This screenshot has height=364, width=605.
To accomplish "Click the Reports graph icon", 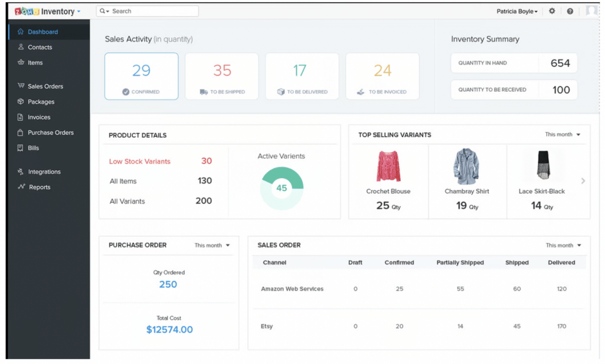I will [x=20, y=187].
